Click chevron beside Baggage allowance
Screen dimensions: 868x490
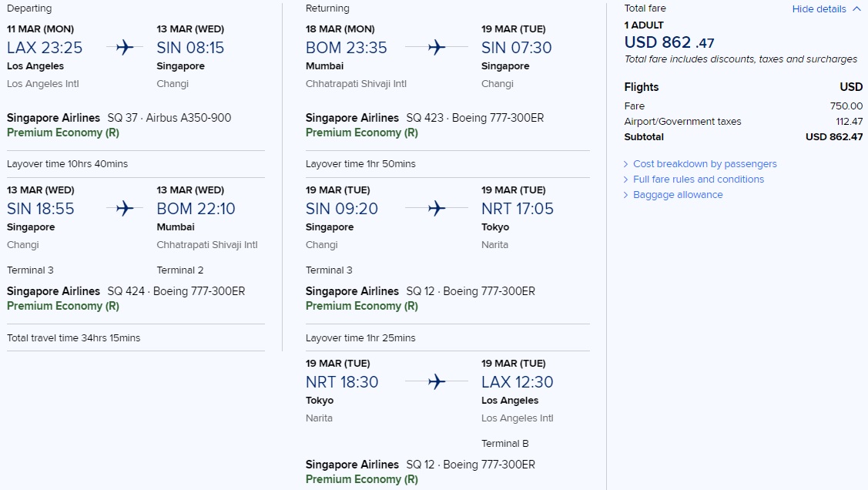pyautogui.click(x=626, y=195)
